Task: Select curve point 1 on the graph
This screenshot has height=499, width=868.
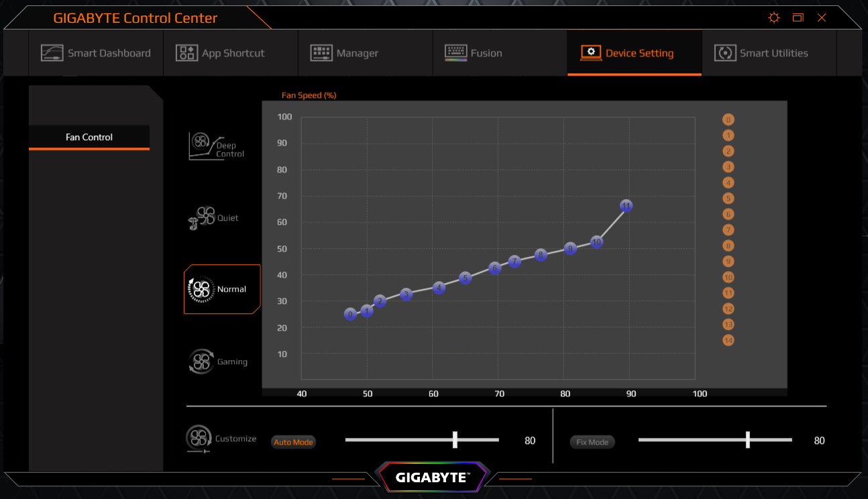Action: [367, 311]
